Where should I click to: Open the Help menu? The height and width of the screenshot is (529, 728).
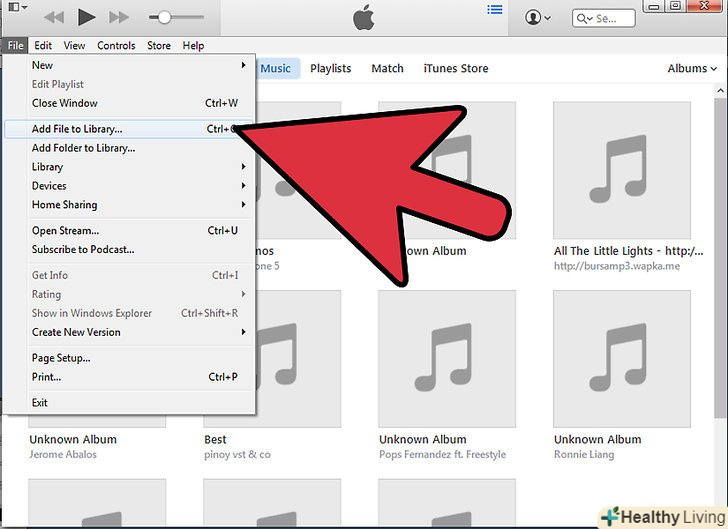pos(193,46)
